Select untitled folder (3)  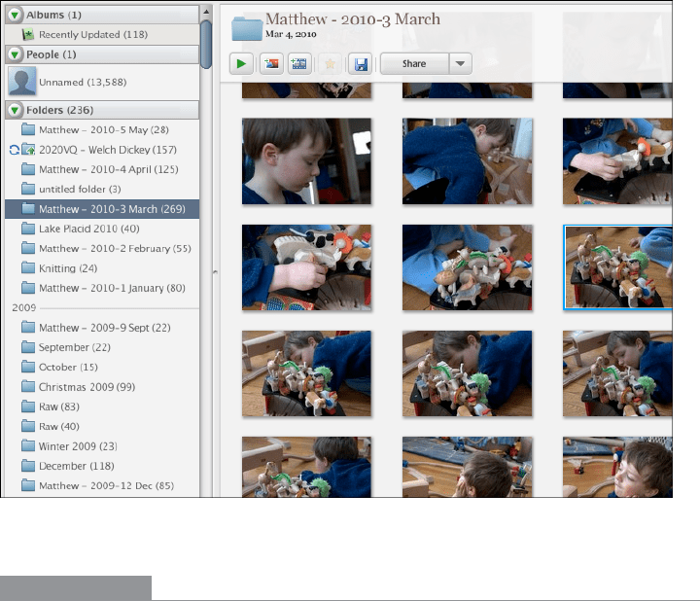tap(102, 190)
